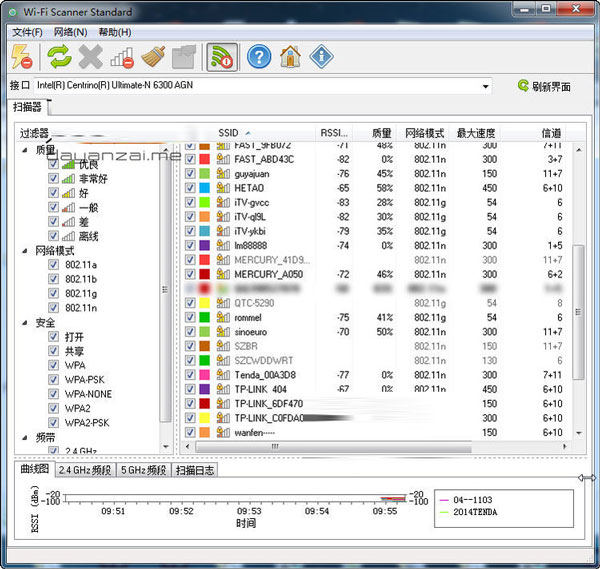Click the 刷新界面 refresh button

(544, 87)
